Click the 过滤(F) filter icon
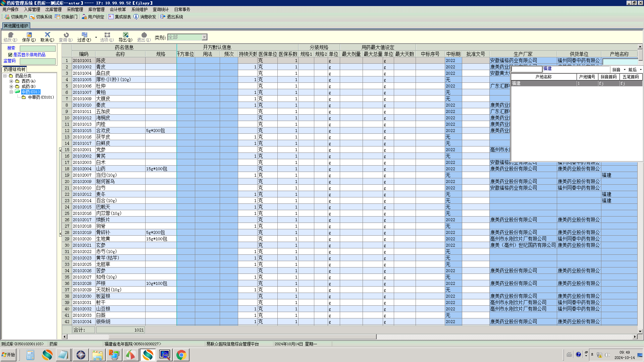This screenshot has height=362, width=644. click(x=84, y=35)
